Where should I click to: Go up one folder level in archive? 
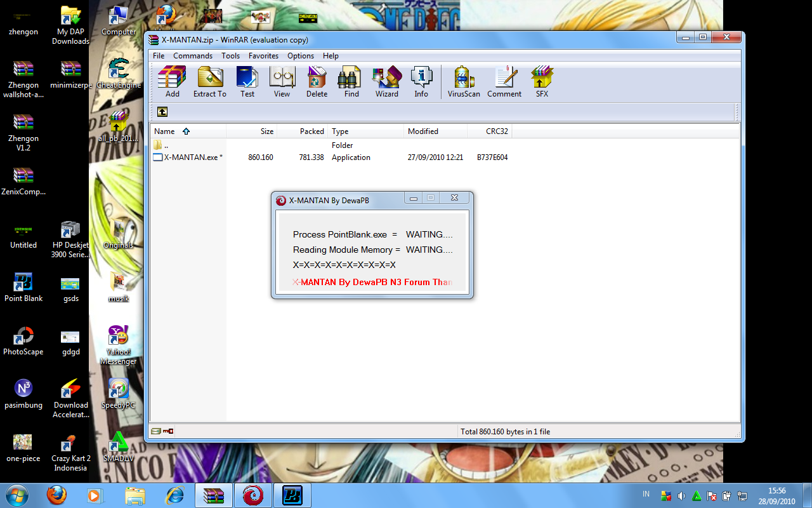162,111
